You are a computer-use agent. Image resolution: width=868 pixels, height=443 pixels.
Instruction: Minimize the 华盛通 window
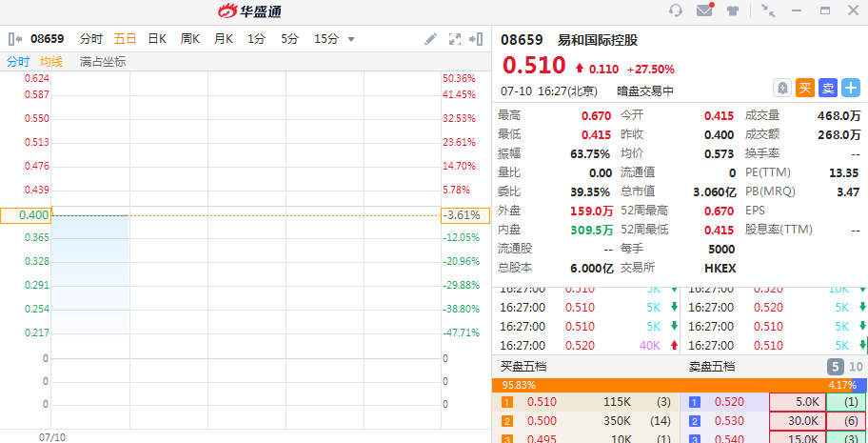click(798, 10)
